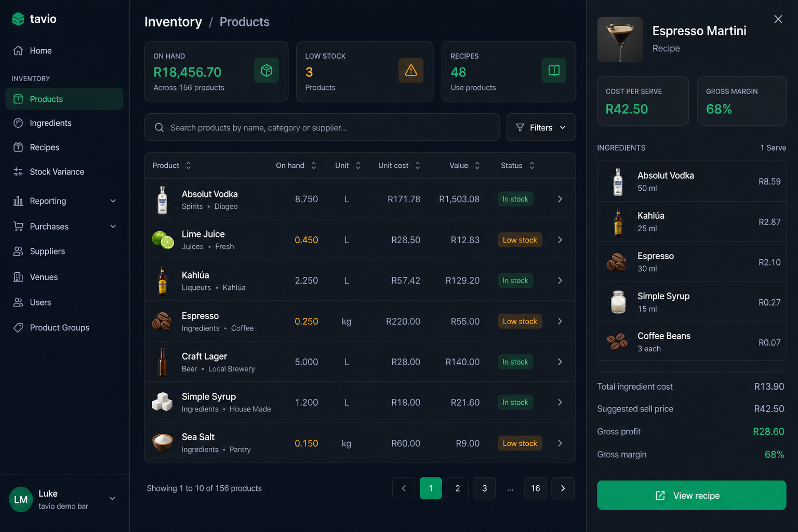Select Products in the inventory sidebar
This screenshot has height=532, width=798.
tap(64, 99)
